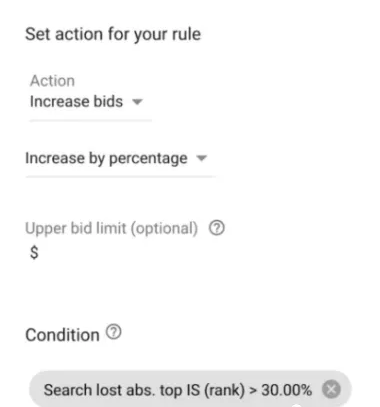The height and width of the screenshot is (407, 380).
Task: Click the underline beneath Increase bids
Action: click(x=91, y=120)
